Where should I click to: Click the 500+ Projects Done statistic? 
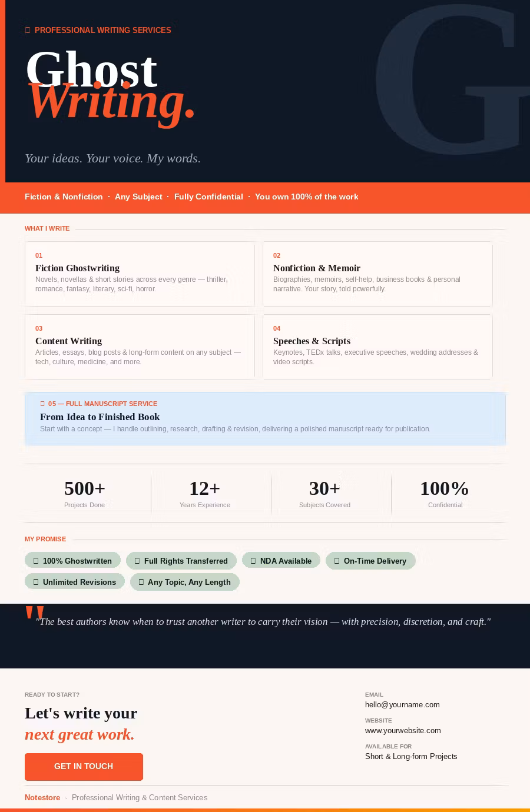pos(85,494)
